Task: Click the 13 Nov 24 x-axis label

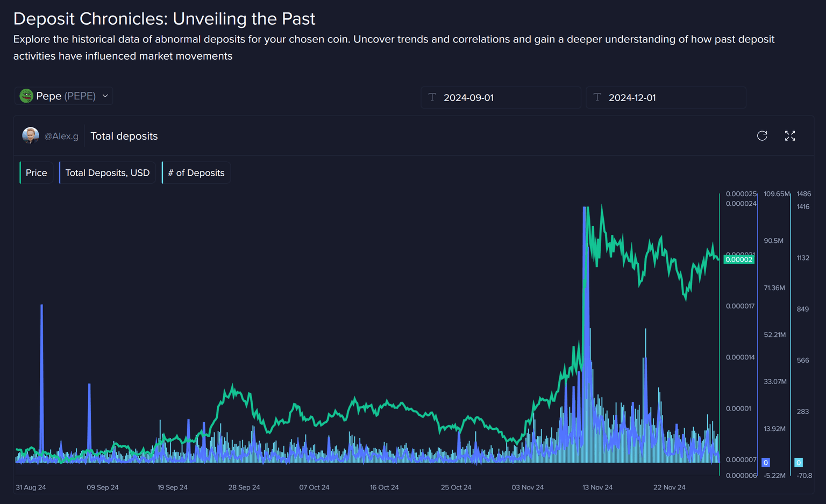Action: click(597, 487)
